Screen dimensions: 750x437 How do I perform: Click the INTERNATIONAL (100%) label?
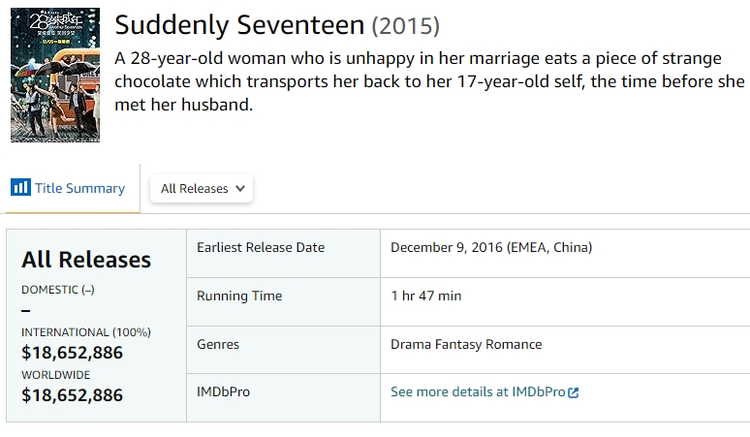click(79, 332)
